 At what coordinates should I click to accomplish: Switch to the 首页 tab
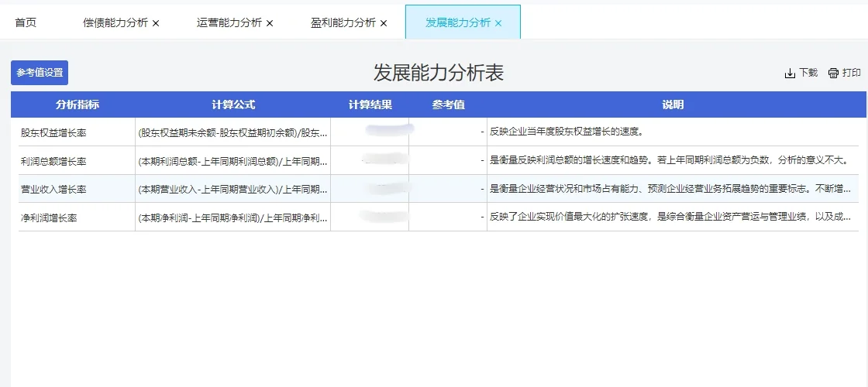click(26, 22)
